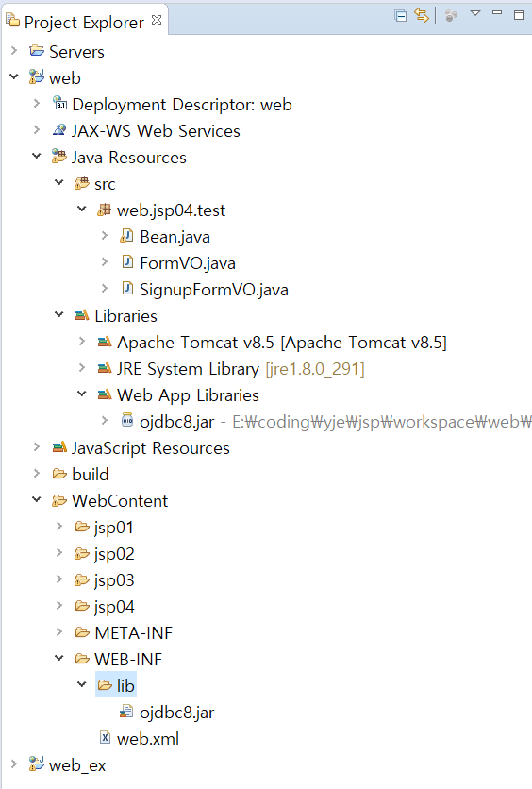Click the Collapse All toolbar icon
Screen dimensions: 532x789
tap(400, 16)
